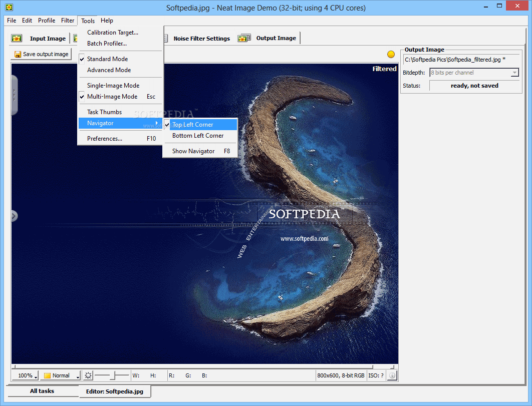Click Save output image button
The width and height of the screenshot is (532, 406).
(41, 54)
